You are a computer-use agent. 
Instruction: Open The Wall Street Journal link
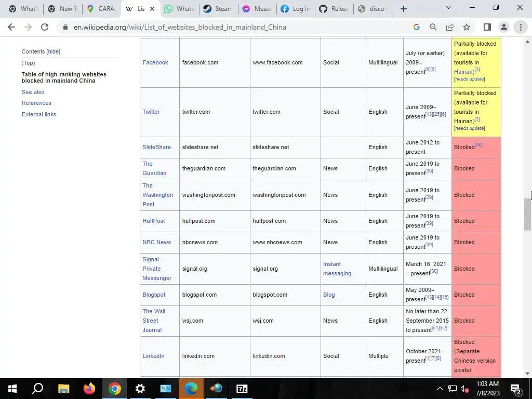click(x=154, y=321)
